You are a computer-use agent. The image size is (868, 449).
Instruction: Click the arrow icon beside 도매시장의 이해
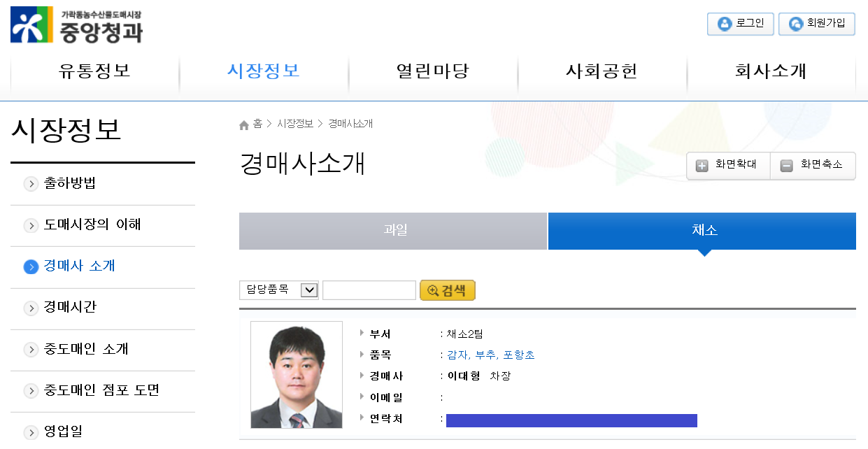point(31,225)
